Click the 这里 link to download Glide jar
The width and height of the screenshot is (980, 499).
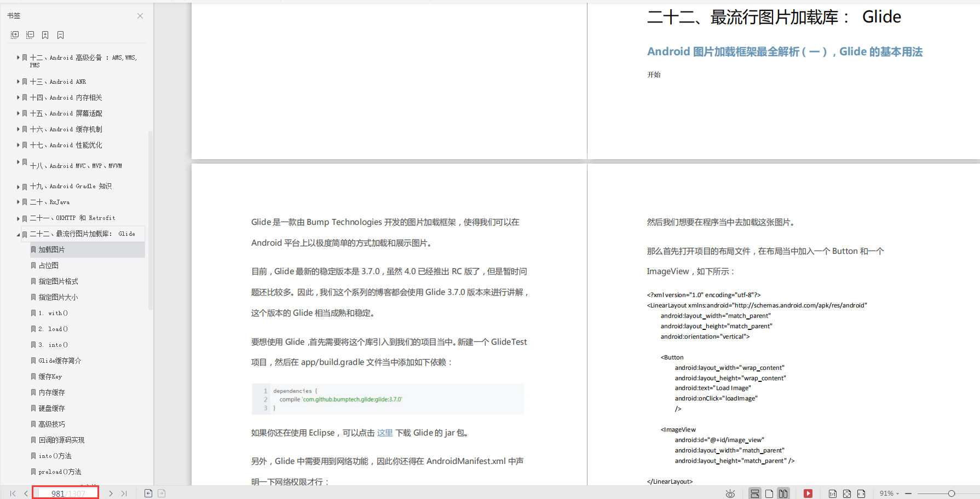click(x=385, y=433)
